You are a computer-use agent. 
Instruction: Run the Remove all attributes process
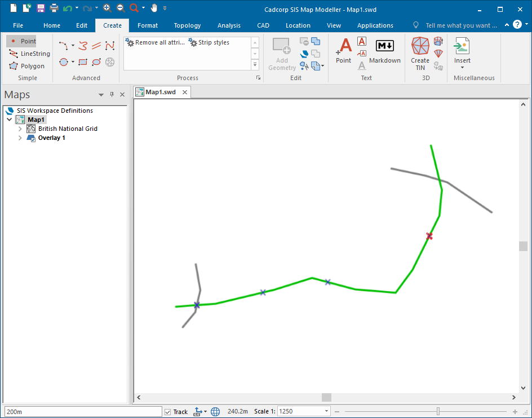point(155,42)
